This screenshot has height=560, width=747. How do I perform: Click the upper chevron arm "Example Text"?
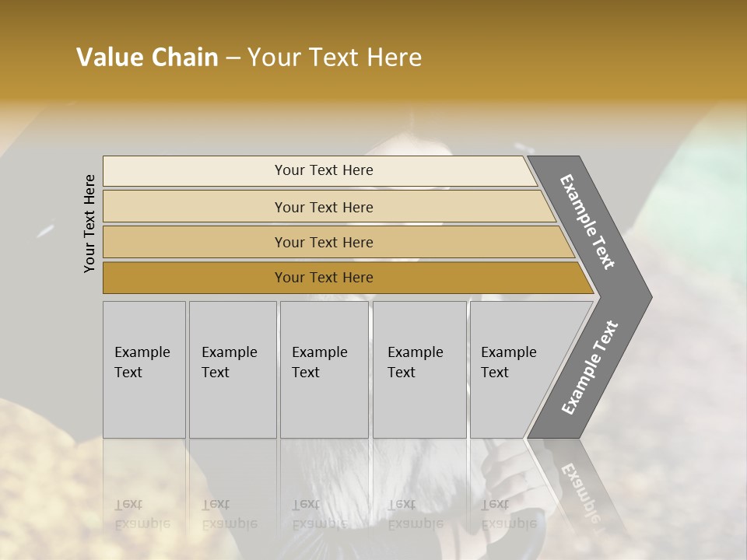point(587,222)
